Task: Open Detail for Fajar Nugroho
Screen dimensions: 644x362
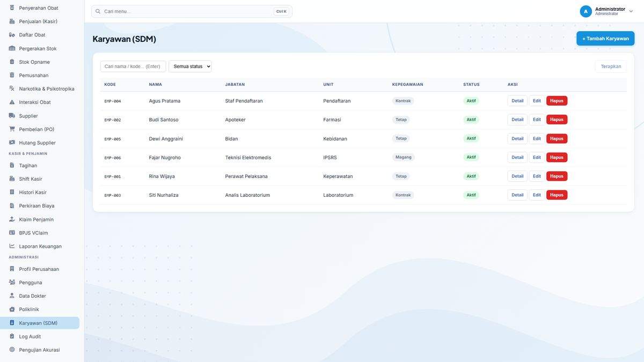Action: [x=517, y=157]
